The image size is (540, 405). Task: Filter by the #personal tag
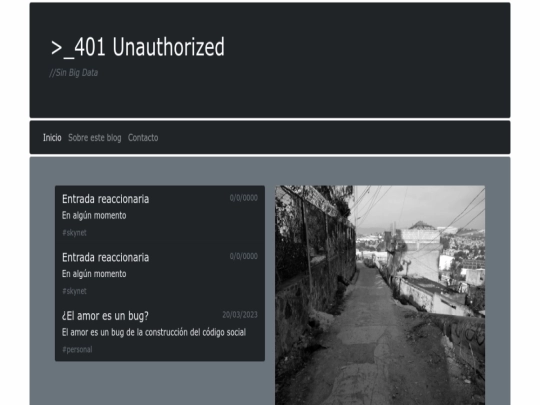(77, 350)
